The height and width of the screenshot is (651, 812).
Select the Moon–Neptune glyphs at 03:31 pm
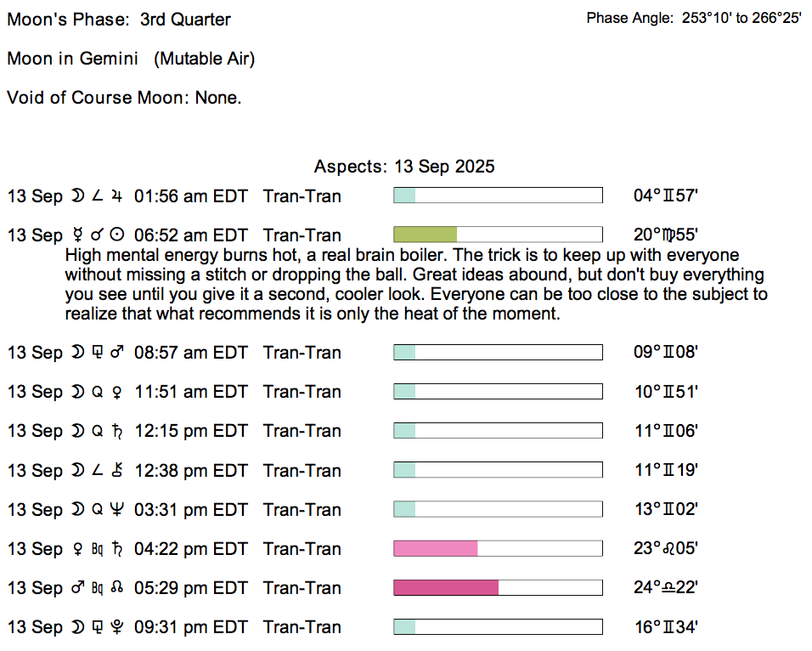(98, 510)
